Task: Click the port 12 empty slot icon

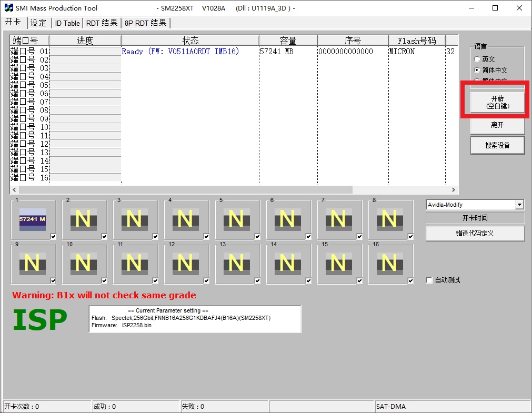Action: (185, 263)
